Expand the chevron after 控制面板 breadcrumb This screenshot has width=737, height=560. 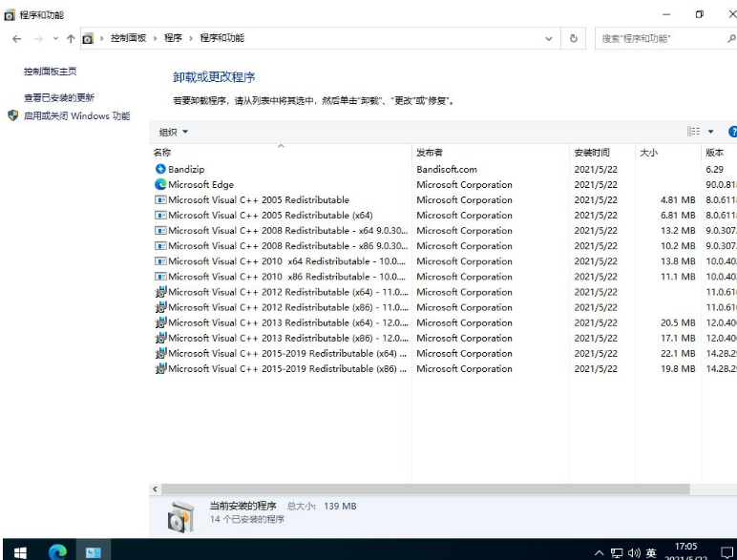pos(155,38)
